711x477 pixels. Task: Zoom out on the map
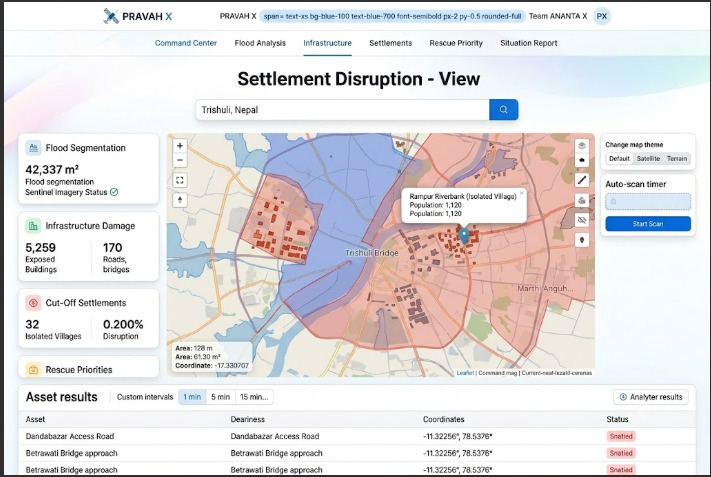click(180, 160)
